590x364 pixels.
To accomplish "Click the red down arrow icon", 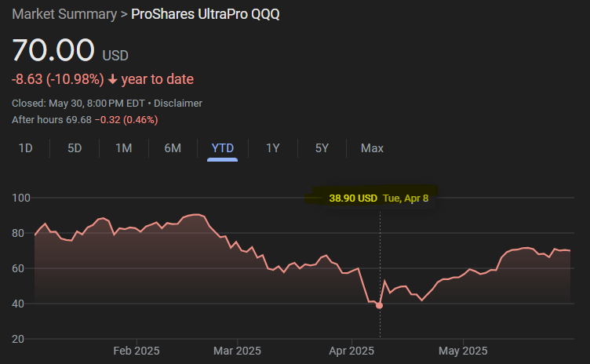I will tap(112, 79).
